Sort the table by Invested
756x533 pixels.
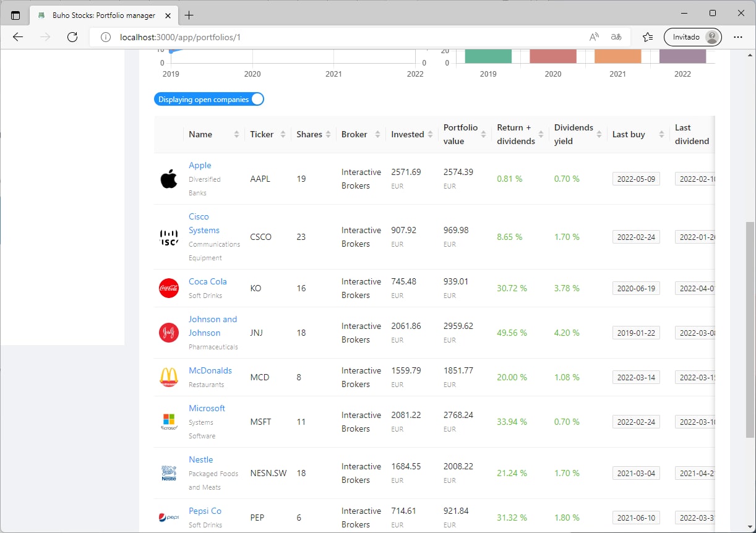click(412, 134)
